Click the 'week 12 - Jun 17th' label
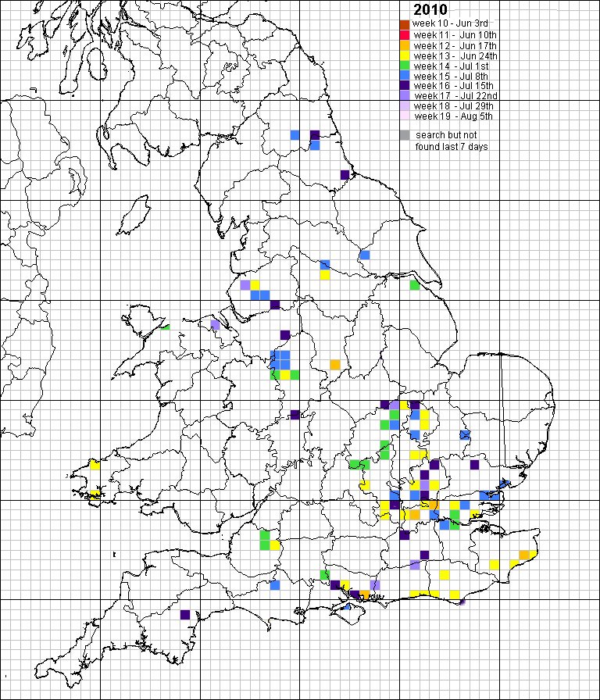The width and height of the screenshot is (600, 700). [x=455, y=45]
